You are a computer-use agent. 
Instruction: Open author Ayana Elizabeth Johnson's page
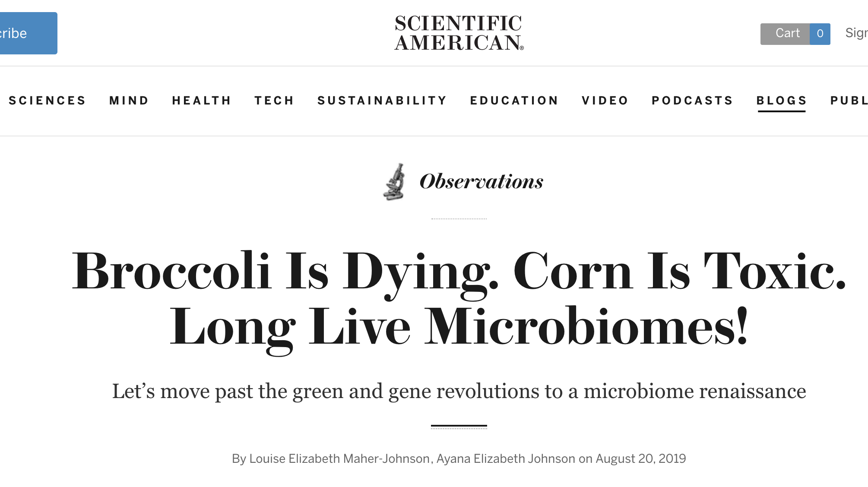(506, 459)
